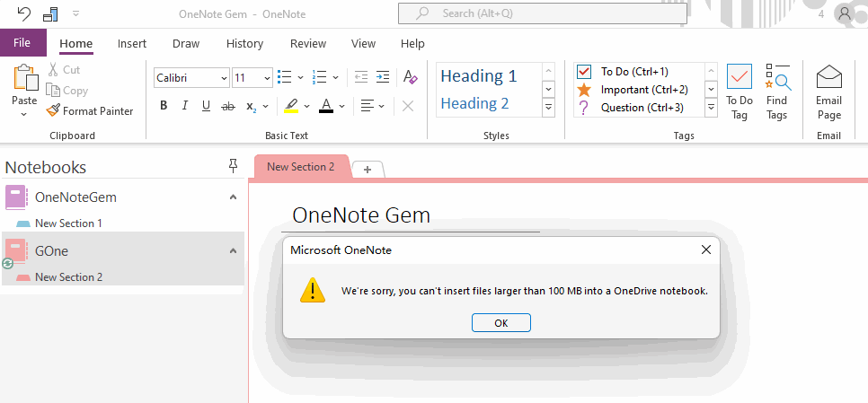Click the Cut scissors command

(64, 70)
